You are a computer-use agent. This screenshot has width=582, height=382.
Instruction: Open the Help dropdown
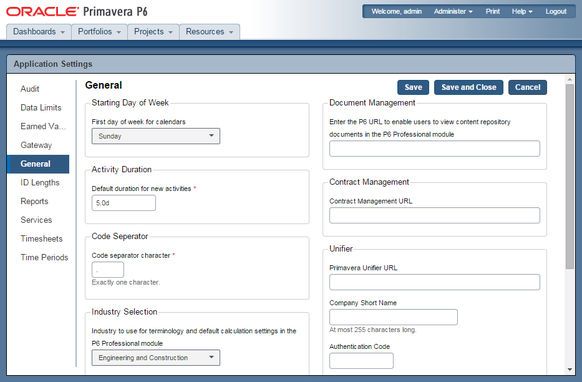522,12
